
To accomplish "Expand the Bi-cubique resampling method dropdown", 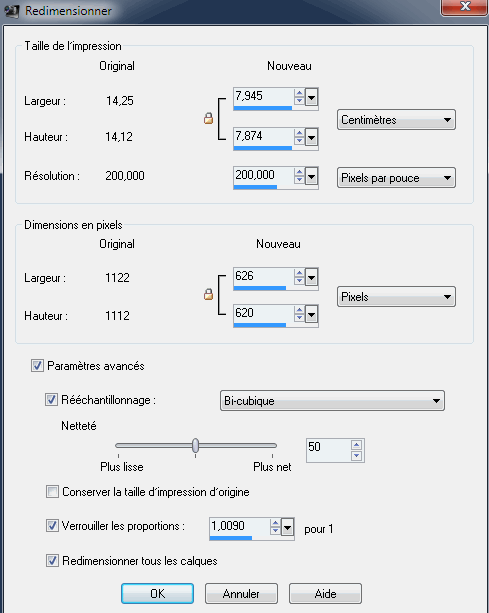I will [x=332, y=401].
